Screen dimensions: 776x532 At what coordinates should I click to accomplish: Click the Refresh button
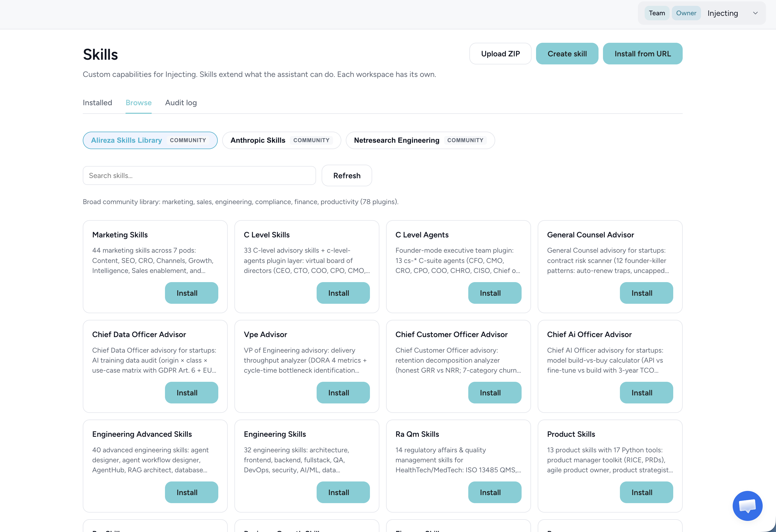(x=347, y=175)
